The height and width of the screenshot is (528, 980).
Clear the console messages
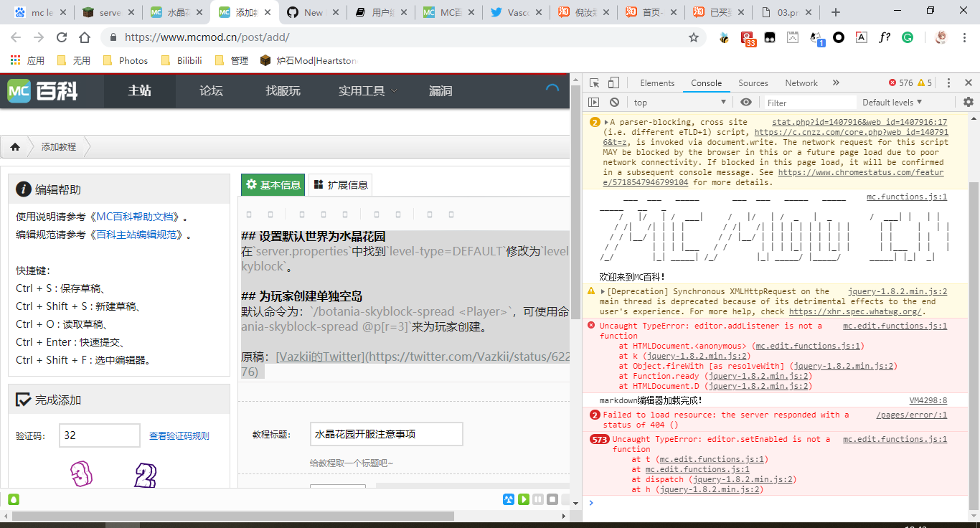(613, 102)
